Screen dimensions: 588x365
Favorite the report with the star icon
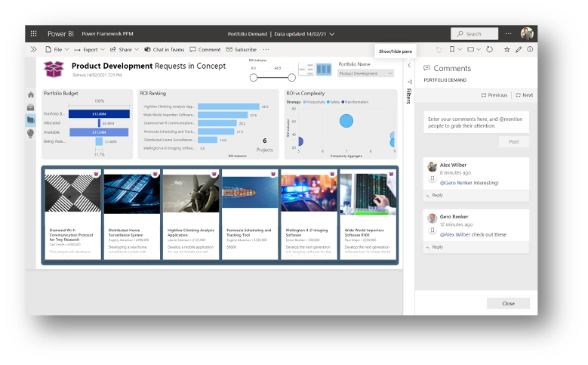tap(506, 49)
